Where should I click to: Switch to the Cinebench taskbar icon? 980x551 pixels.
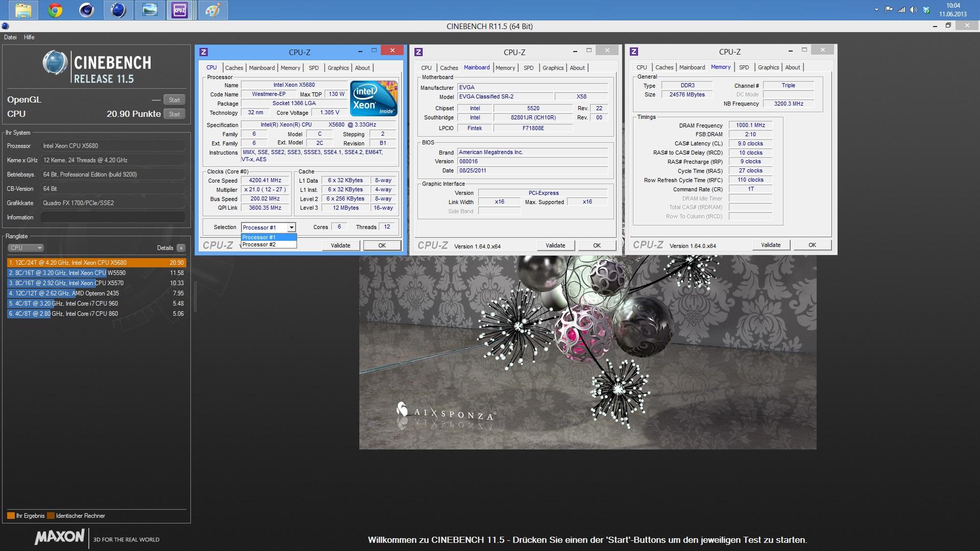[x=118, y=10]
